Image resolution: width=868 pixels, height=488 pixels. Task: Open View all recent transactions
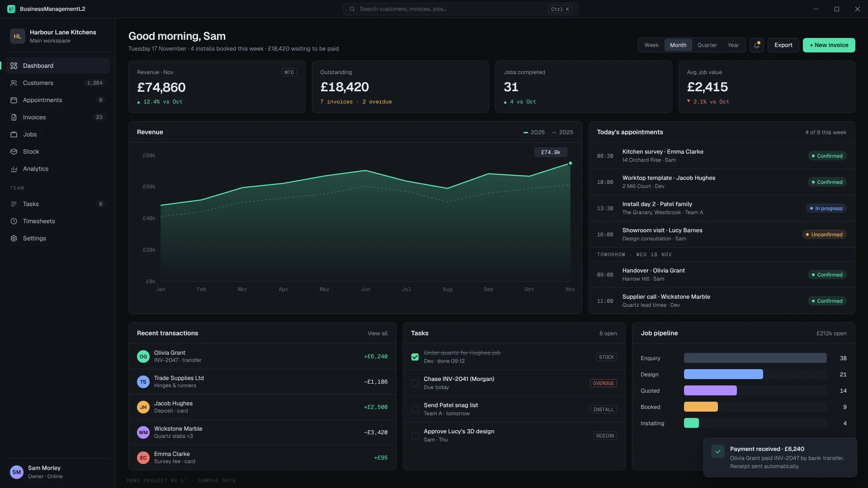click(377, 333)
